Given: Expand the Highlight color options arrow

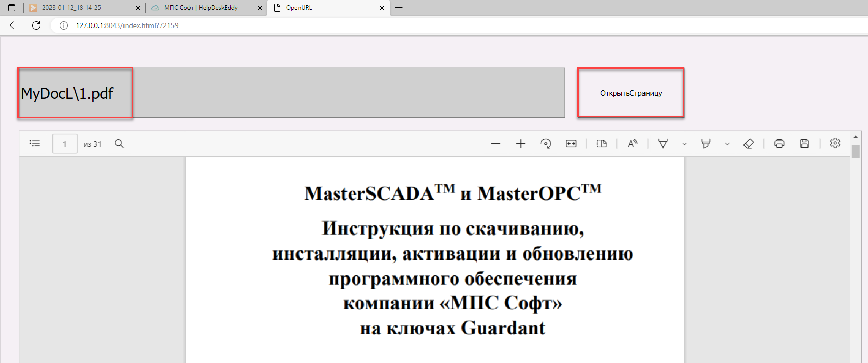Looking at the screenshot, I should click(727, 144).
